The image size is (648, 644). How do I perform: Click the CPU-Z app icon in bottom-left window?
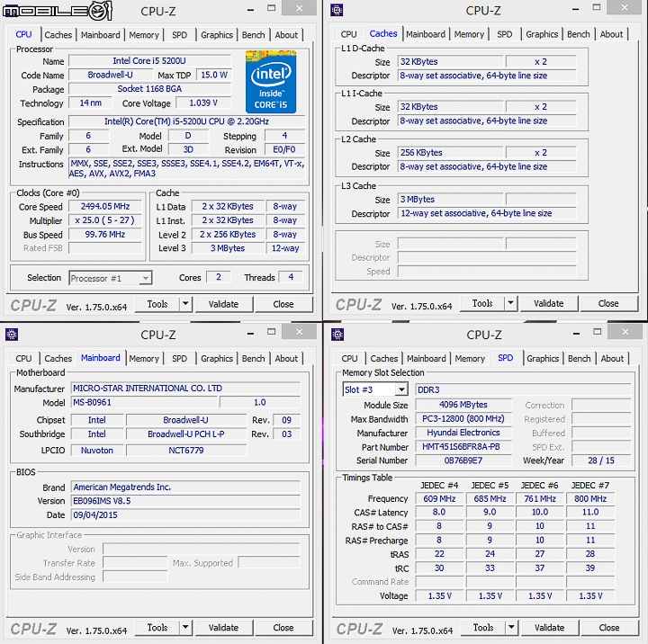tap(12, 335)
